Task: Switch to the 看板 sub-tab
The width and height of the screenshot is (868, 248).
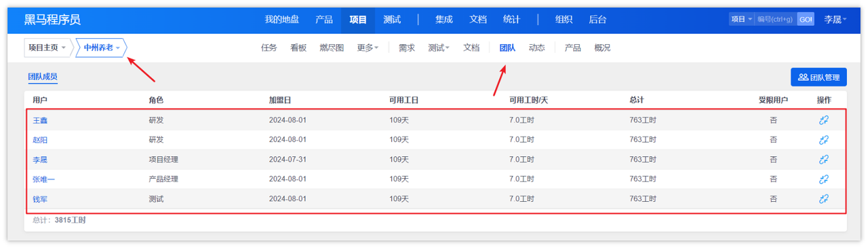Action: click(x=298, y=48)
